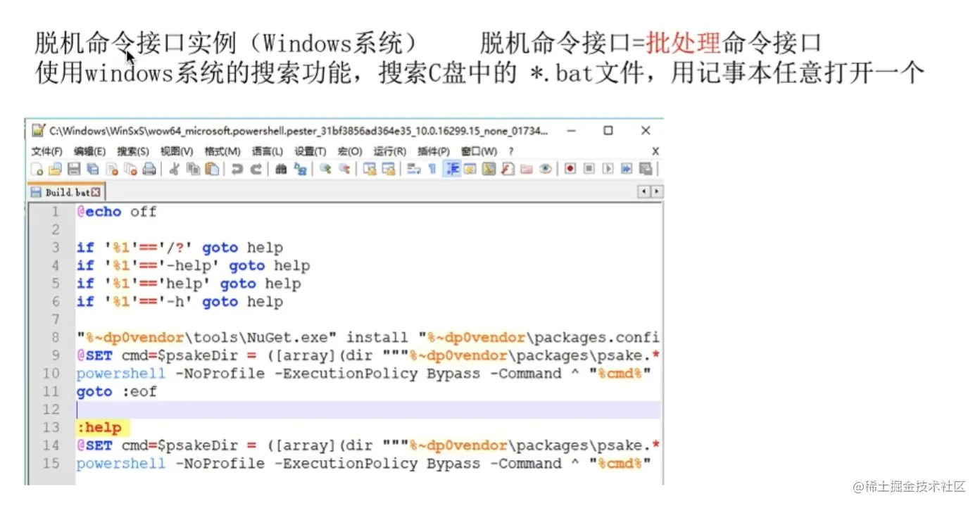980x508 pixels.
Task: Toggle file monitoring eye icon
Action: coord(545,169)
